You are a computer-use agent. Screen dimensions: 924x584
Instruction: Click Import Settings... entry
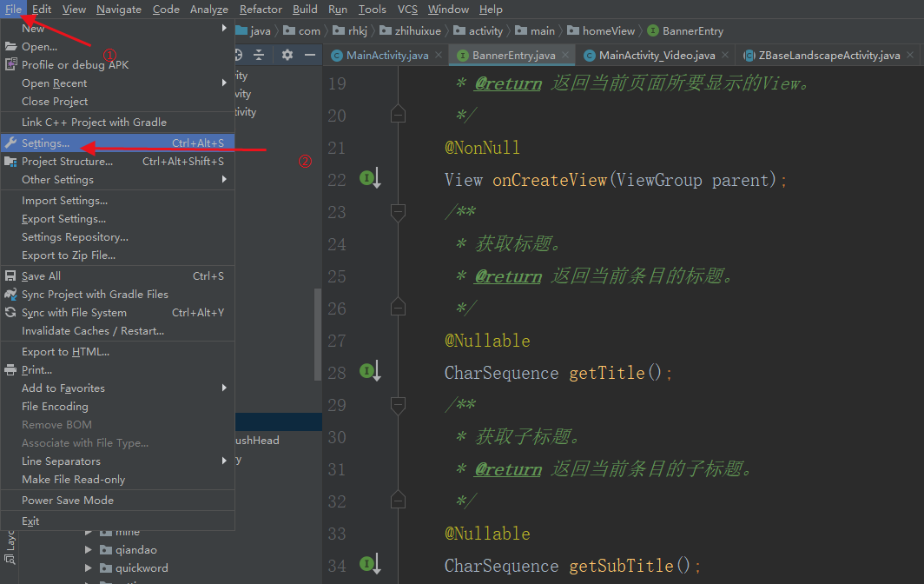(x=118, y=201)
